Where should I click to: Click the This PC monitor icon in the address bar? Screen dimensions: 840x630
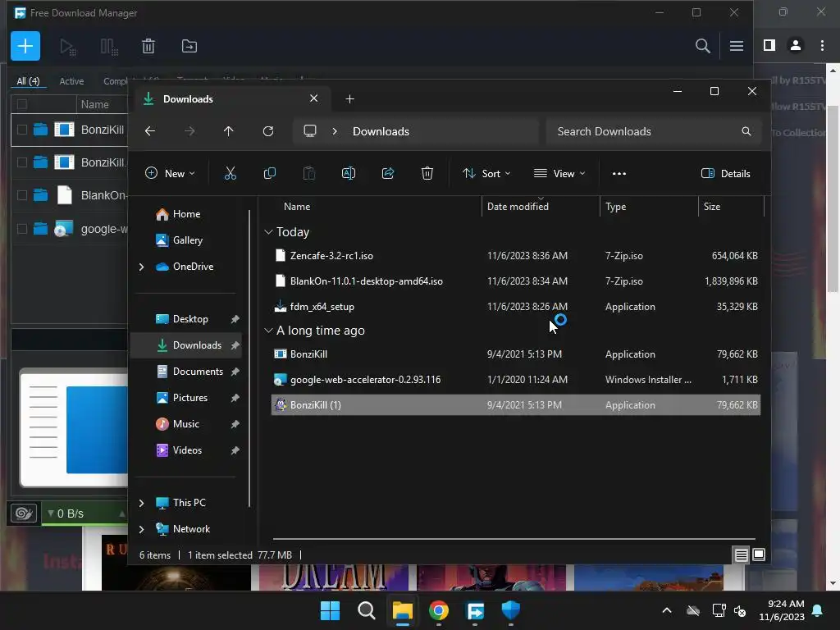click(x=309, y=131)
